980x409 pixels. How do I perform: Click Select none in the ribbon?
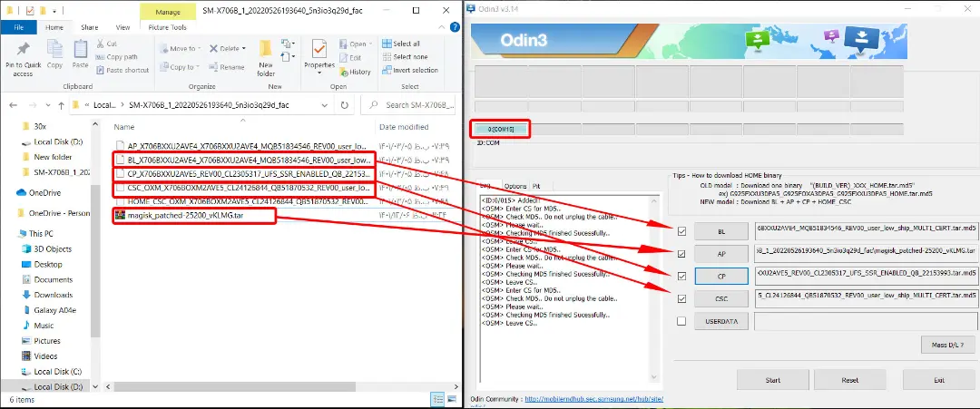[405, 57]
